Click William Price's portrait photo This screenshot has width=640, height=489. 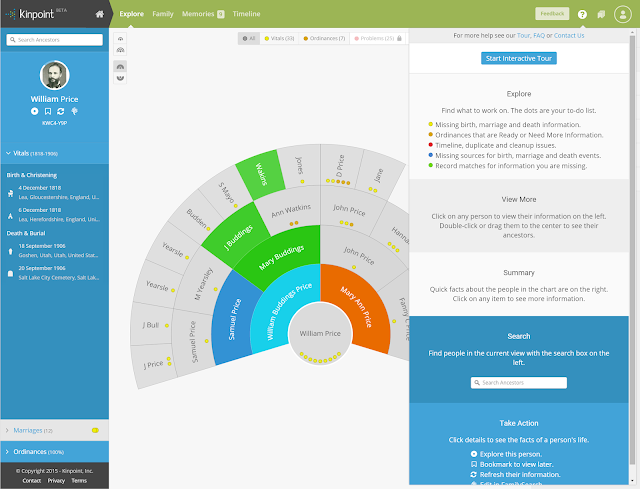[55, 75]
